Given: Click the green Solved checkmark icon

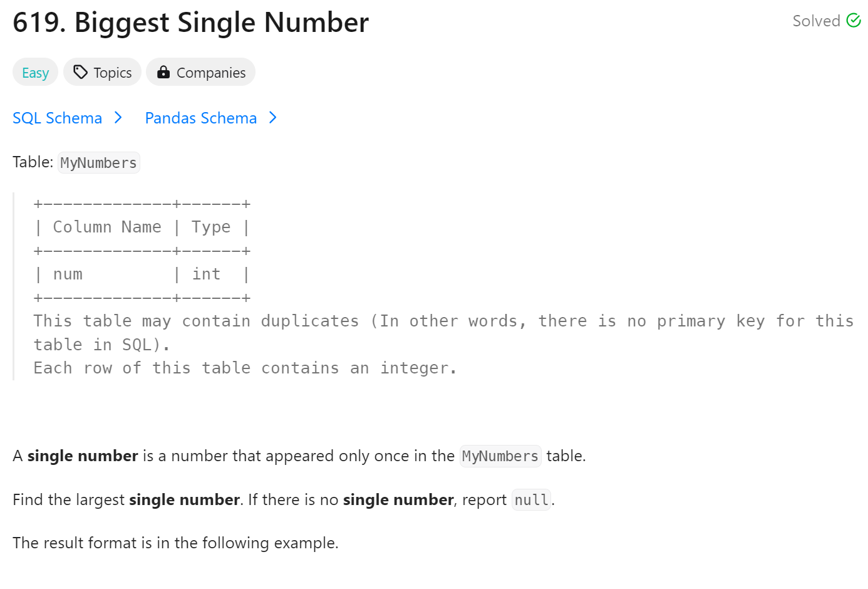Looking at the screenshot, I should (854, 21).
